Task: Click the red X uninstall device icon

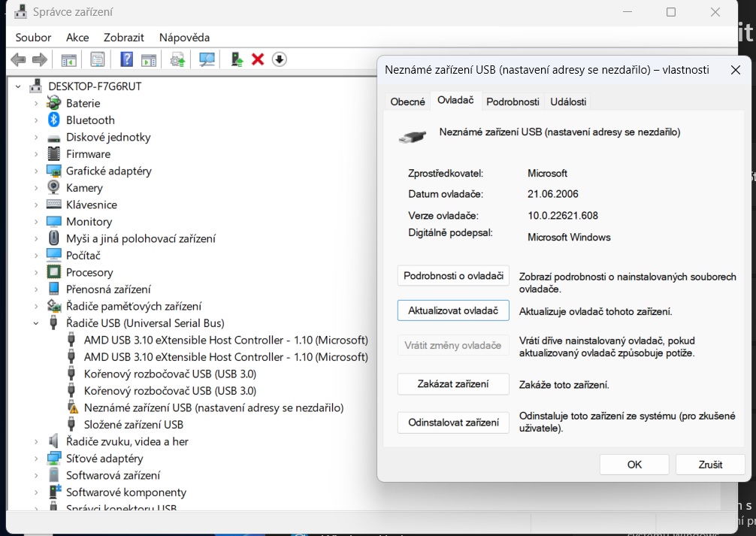Action: [258, 59]
